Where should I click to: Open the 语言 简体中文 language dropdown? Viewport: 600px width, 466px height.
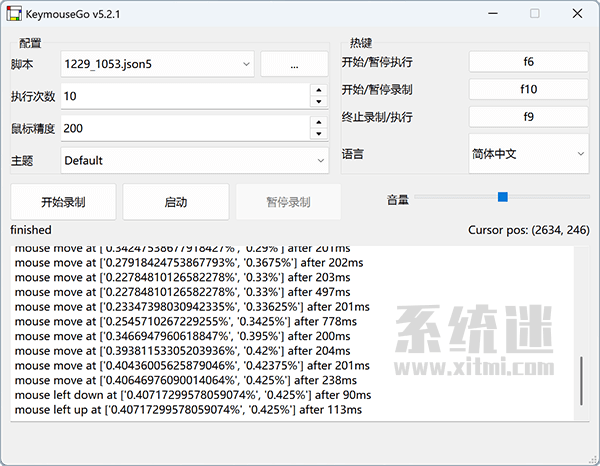528,154
